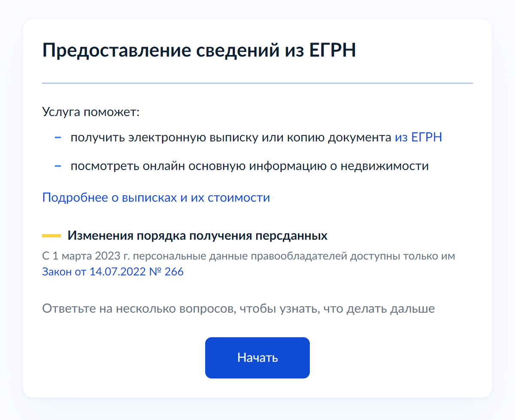Click the blue Начать button

257,358
